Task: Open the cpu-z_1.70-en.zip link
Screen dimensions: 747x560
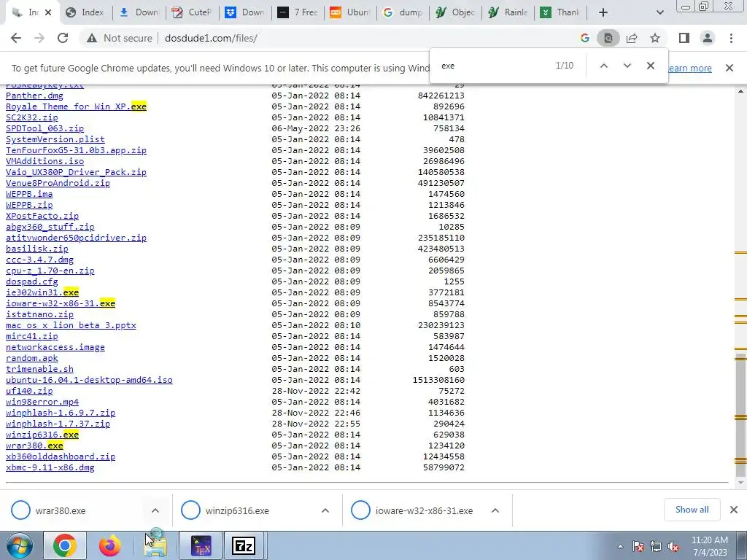Action: tap(50, 271)
